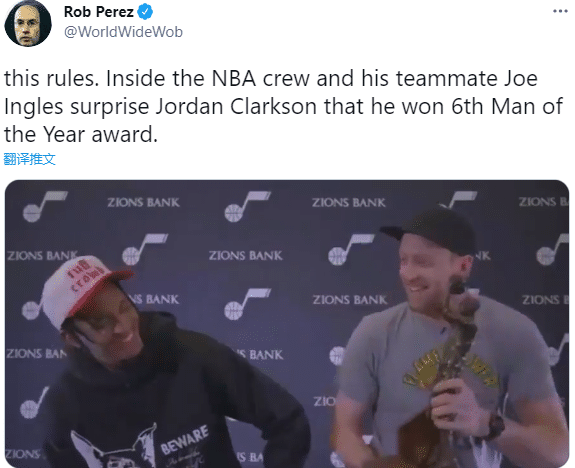Click the Jazz note logo center of backdrop

(x=248, y=304)
